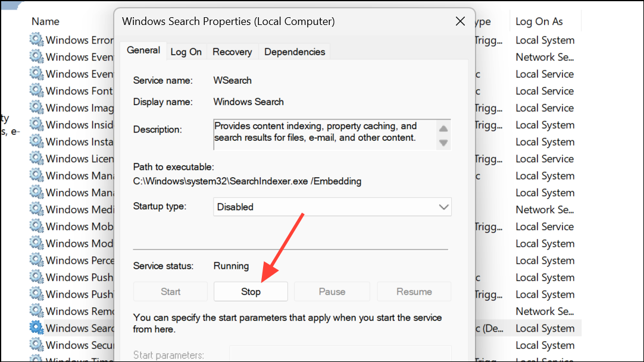
Task: Open the Dependencies tab
Action: point(295,52)
